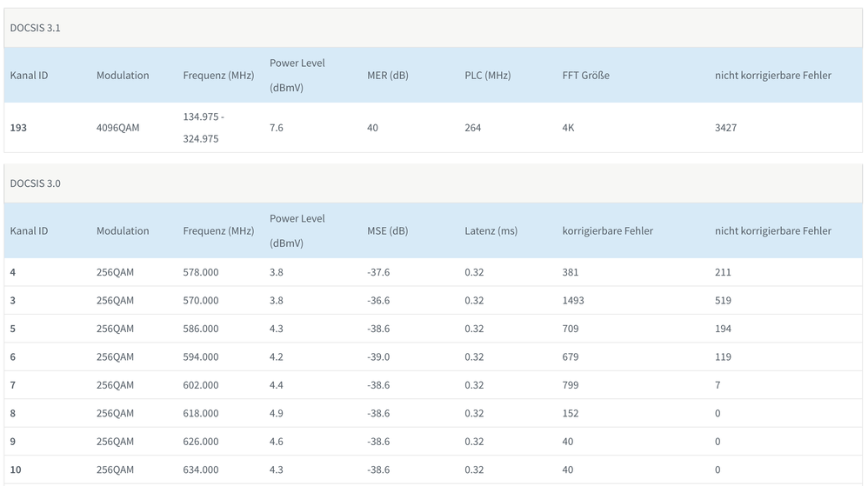This screenshot has height=486, width=868.
Task: Click the DOCSIS 3.1 section title
Action: pyautogui.click(x=36, y=28)
